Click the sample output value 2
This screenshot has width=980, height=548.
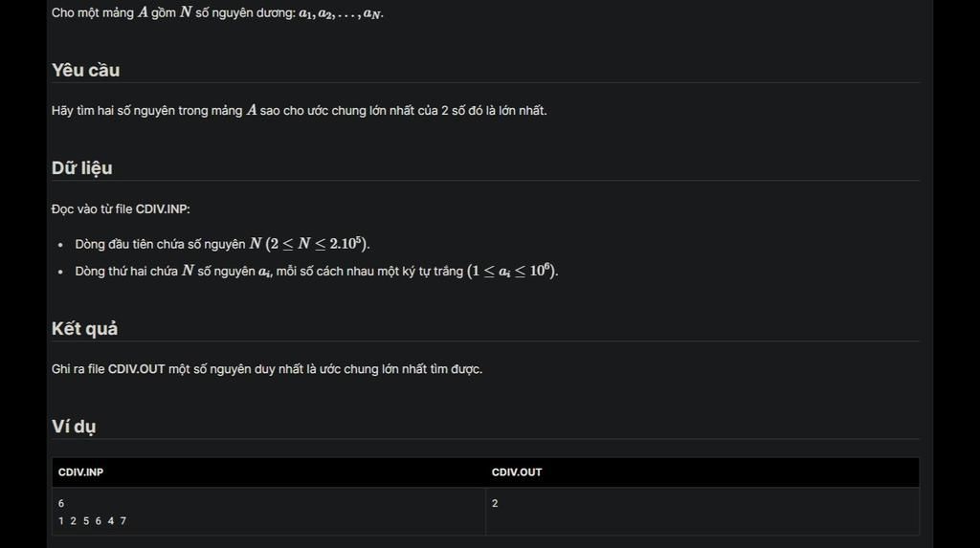point(495,503)
